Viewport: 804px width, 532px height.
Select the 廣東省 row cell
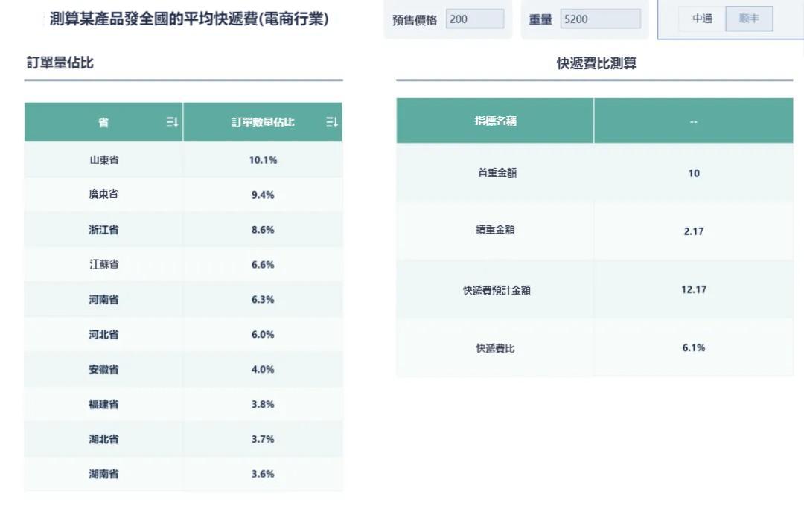click(103, 194)
